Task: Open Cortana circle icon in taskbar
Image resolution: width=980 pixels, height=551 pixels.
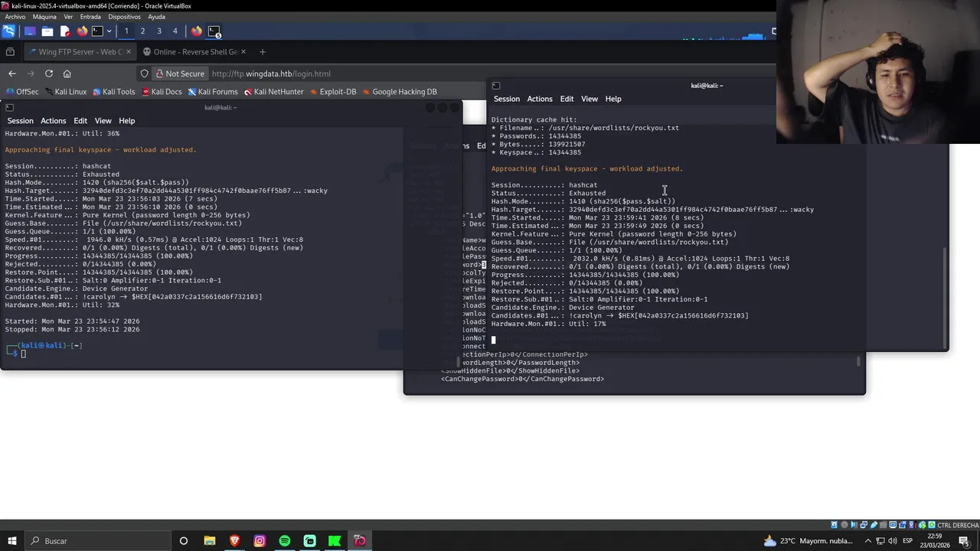Action: (184, 541)
